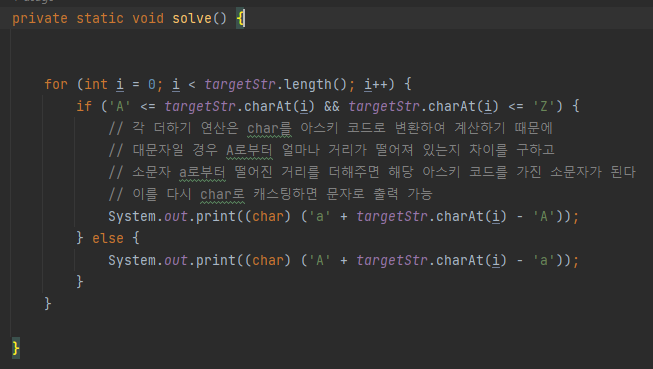Click the 'for' loop keyword
This screenshot has width=653, height=369.
tap(56, 84)
